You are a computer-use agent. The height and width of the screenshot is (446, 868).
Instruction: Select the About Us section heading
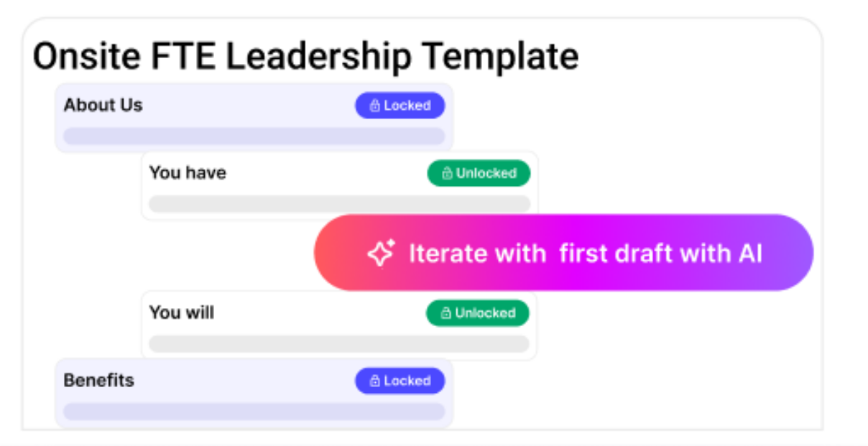point(103,106)
